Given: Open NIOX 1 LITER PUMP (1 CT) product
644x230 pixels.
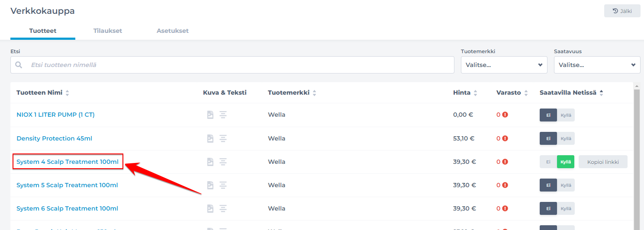Looking at the screenshot, I should [55, 115].
